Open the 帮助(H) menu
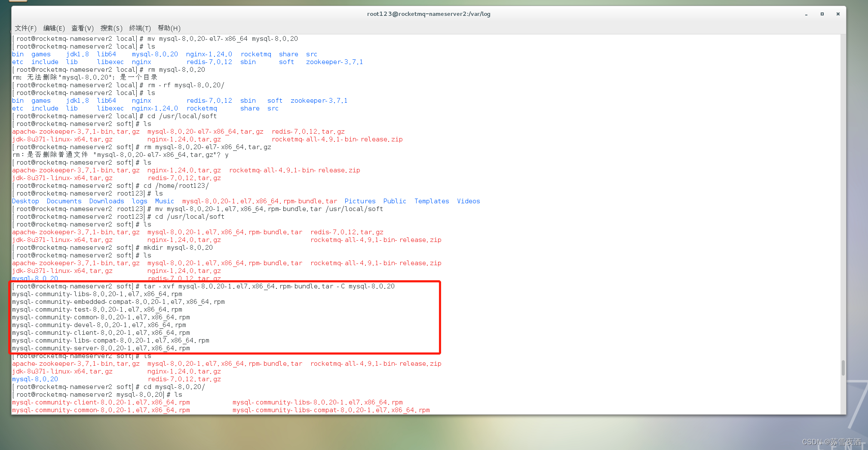This screenshot has width=868, height=450. coord(169,28)
